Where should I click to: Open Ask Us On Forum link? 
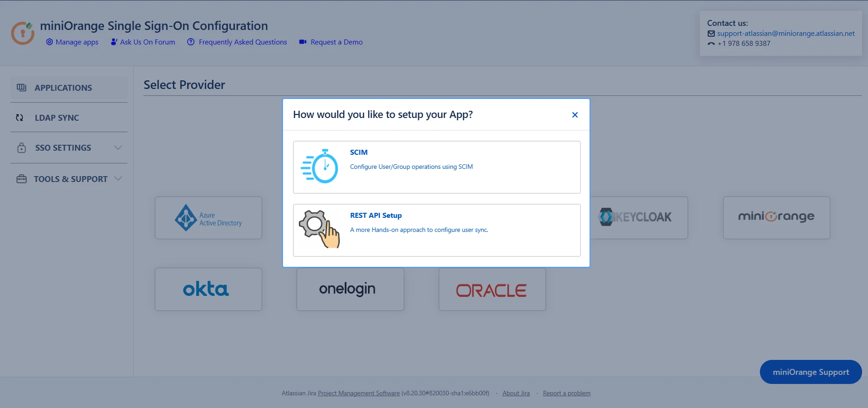(147, 42)
